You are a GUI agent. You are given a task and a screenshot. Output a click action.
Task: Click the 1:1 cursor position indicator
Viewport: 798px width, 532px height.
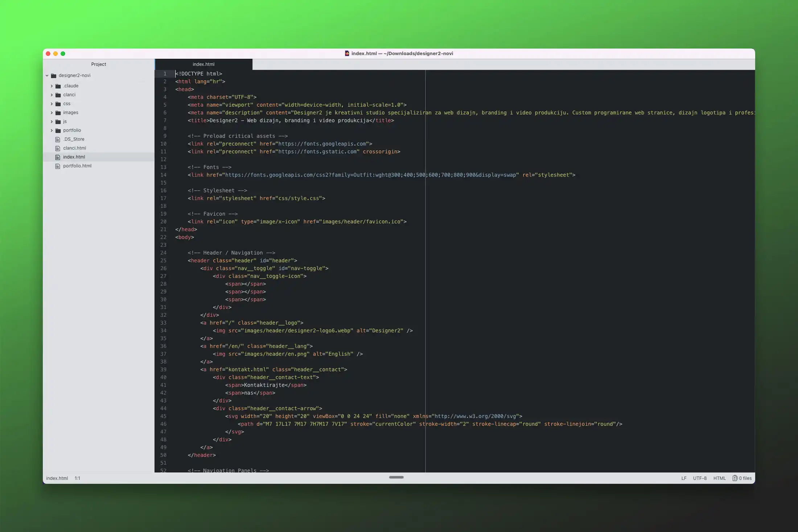pos(77,478)
